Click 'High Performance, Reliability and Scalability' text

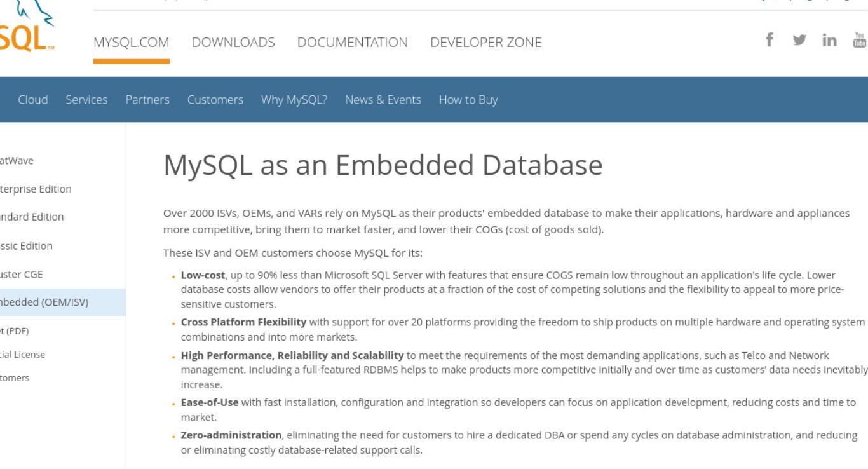coord(292,355)
